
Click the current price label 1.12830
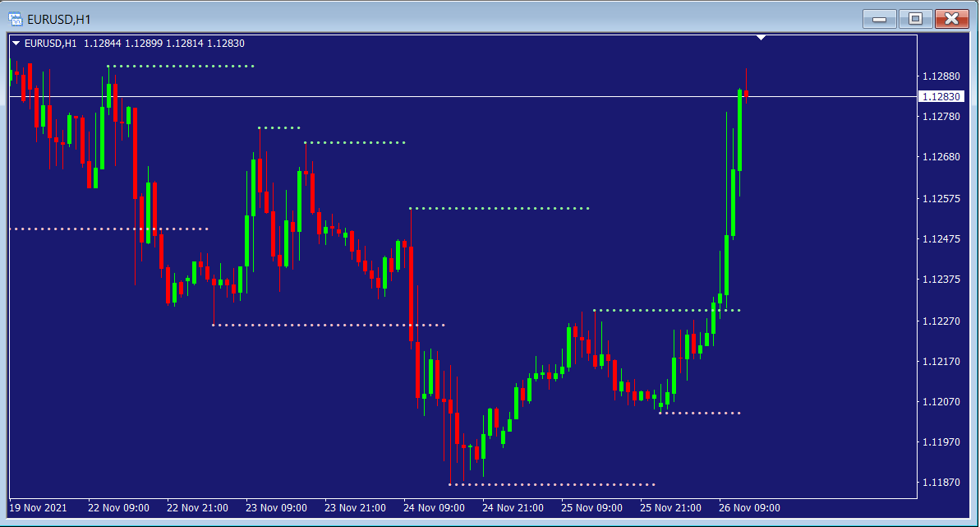tap(941, 96)
